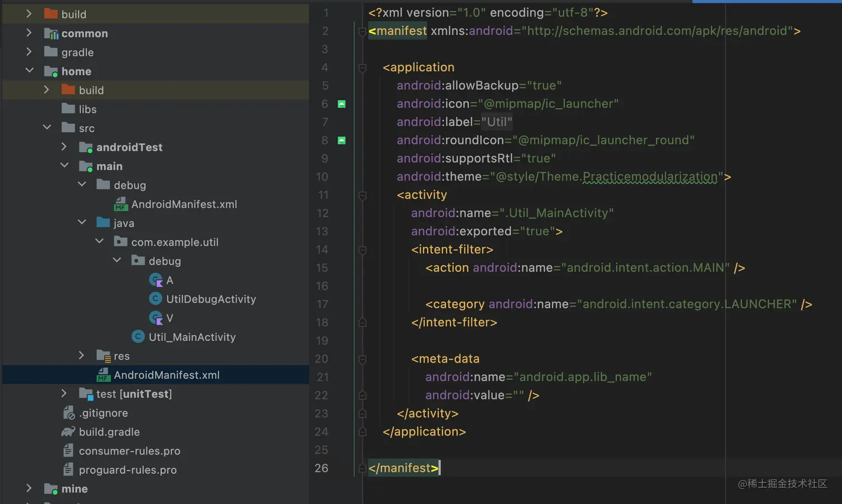Click the androidTest source folder icon
This screenshot has width=842, height=504.
[86, 147]
